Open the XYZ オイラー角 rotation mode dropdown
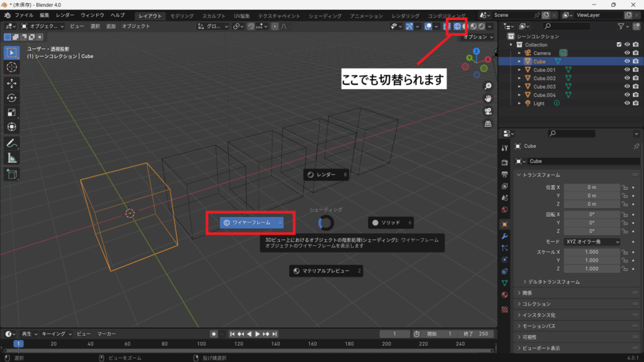Screen dimensions: 644x362 coord(592,241)
